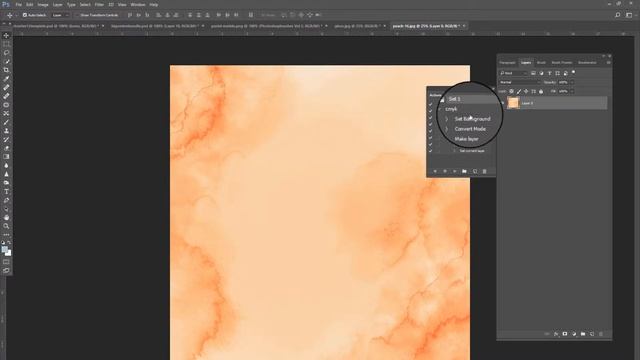This screenshot has width=640, height=360.
Task: Open the Normal blend mode dropdown
Action: 520,82
